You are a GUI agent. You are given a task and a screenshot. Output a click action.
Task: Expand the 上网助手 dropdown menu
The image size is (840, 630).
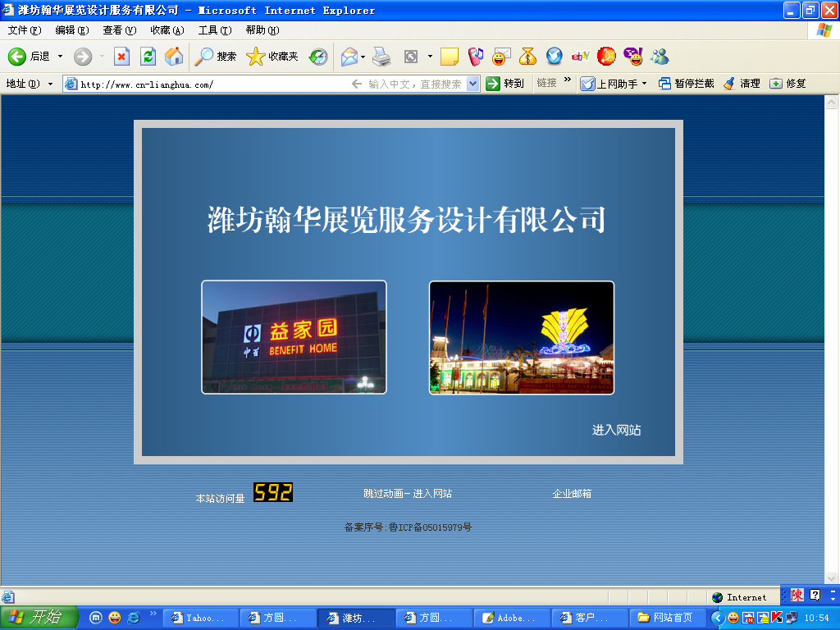tap(644, 84)
